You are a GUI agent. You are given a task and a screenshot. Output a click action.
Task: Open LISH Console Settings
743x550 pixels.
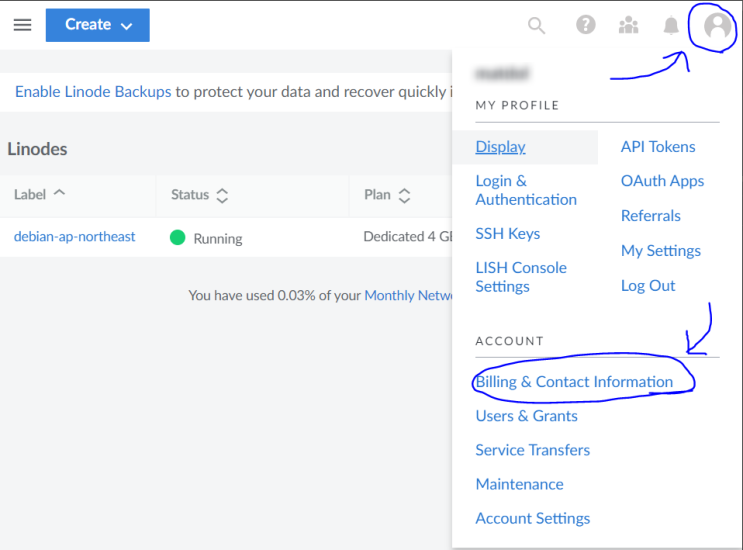point(521,277)
